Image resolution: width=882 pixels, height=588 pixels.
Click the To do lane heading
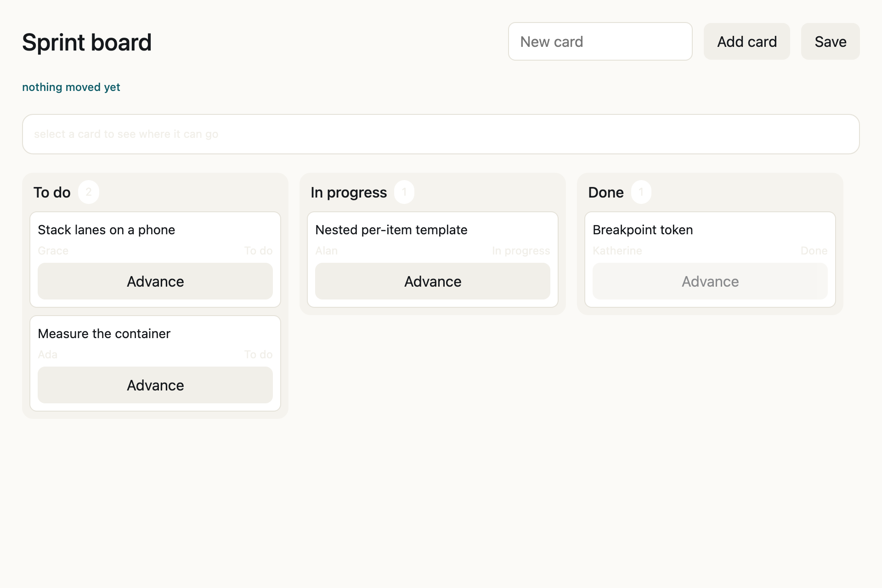52,192
